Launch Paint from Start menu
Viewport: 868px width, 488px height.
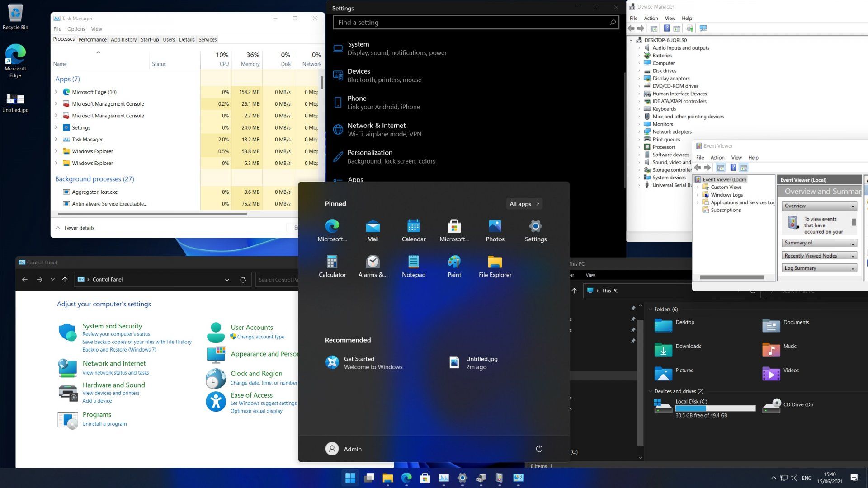454,266
